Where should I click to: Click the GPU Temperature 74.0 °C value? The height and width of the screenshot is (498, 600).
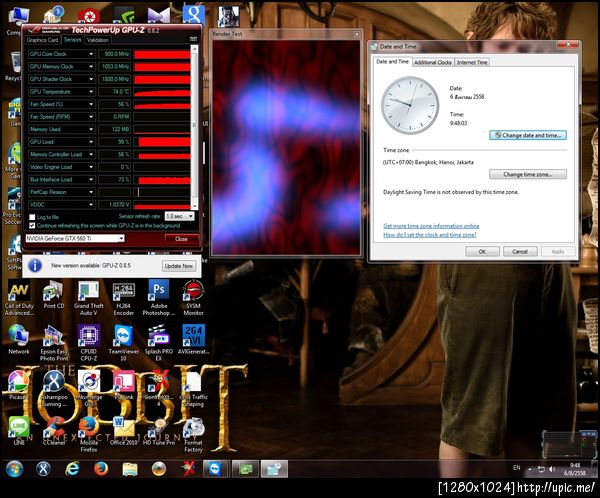coord(114,92)
